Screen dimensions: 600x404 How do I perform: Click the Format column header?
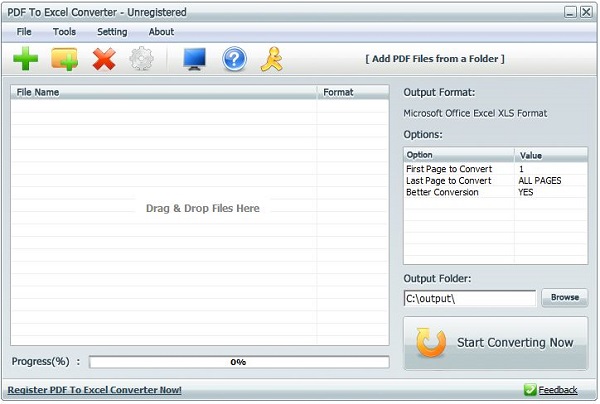(x=353, y=92)
